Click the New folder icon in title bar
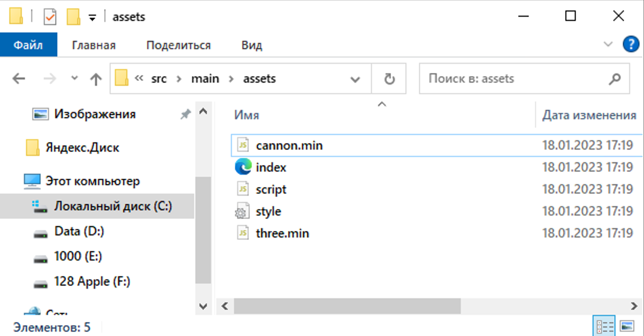Image resolution: width=644 pixels, height=336 pixels. (73, 17)
